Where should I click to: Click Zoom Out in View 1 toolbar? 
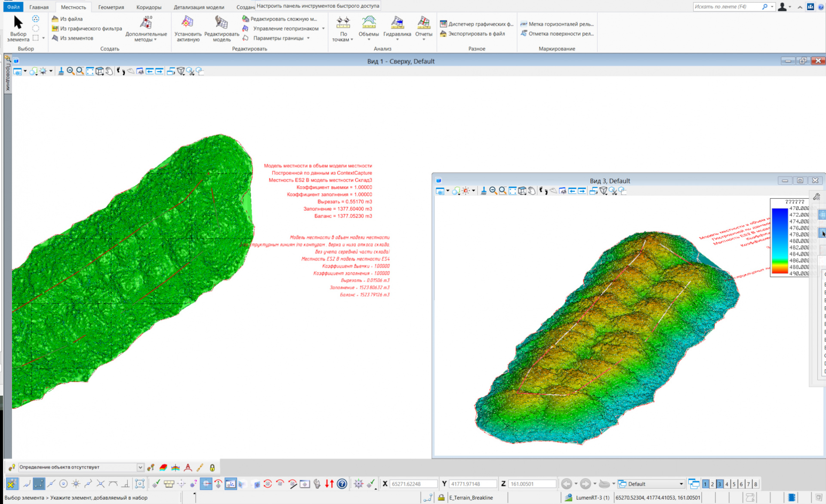coord(70,71)
